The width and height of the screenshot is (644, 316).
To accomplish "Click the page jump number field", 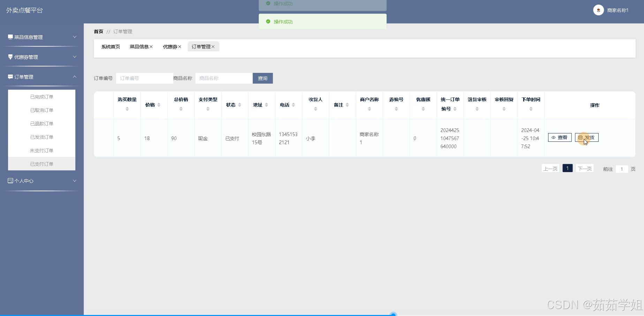I will (622, 169).
